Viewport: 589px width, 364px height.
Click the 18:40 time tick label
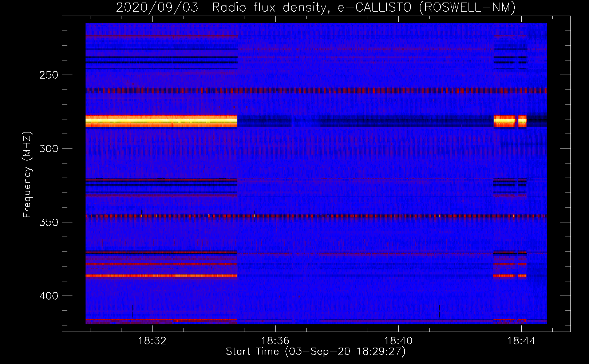pyautogui.click(x=399, y=341)
